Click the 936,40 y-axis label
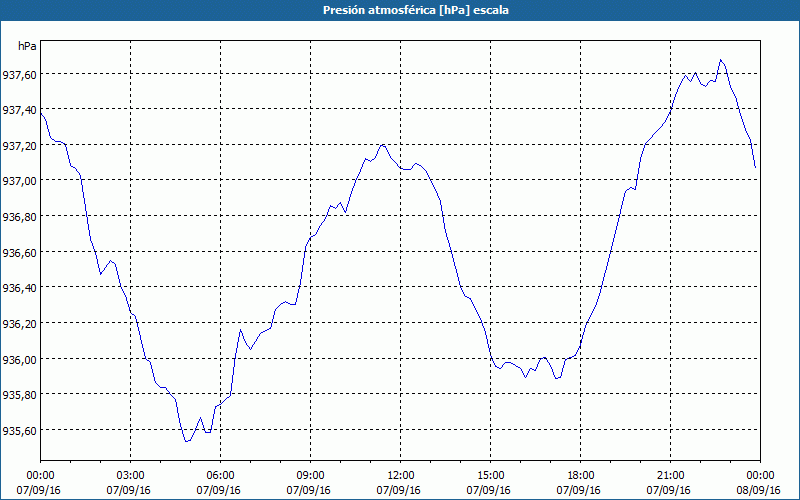The width and height of the screenshot is (800, 500). coord(19,288)
